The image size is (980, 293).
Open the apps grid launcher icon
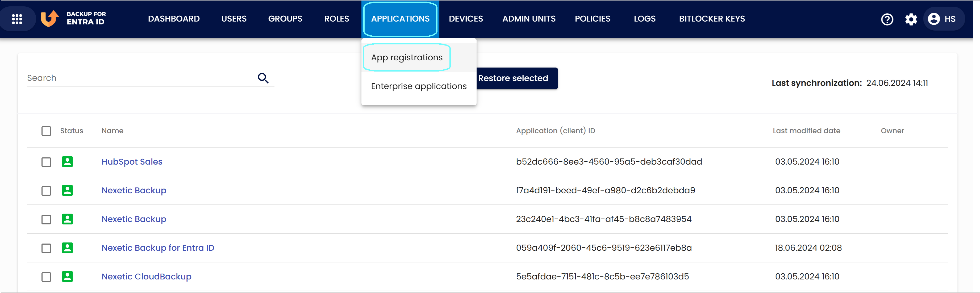coord(17,19)
